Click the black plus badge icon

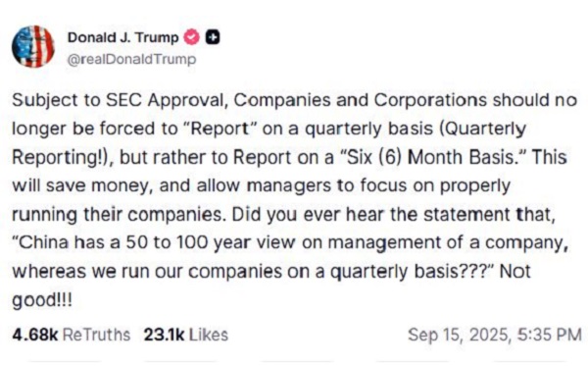213,37
